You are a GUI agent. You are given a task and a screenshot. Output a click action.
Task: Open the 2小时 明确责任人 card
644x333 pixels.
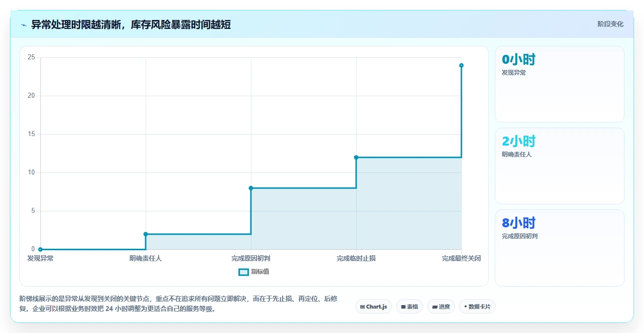click(559, 166)
